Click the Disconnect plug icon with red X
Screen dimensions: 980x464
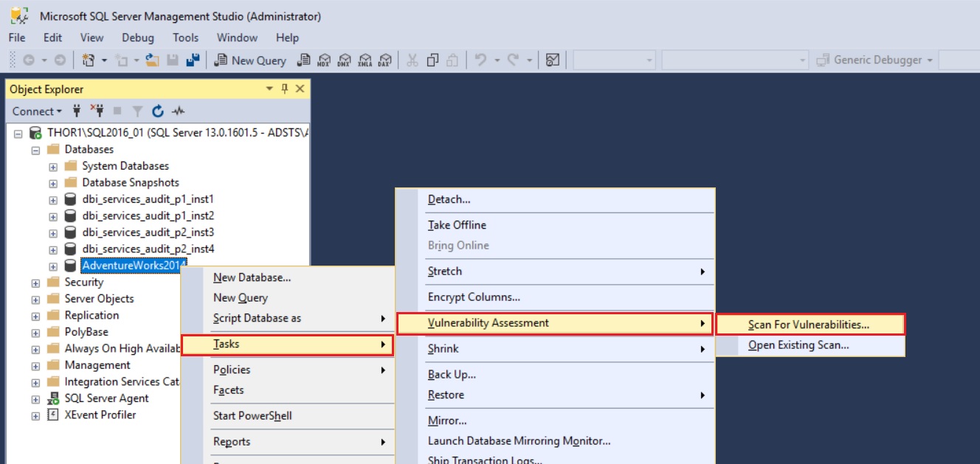[97, 111]
